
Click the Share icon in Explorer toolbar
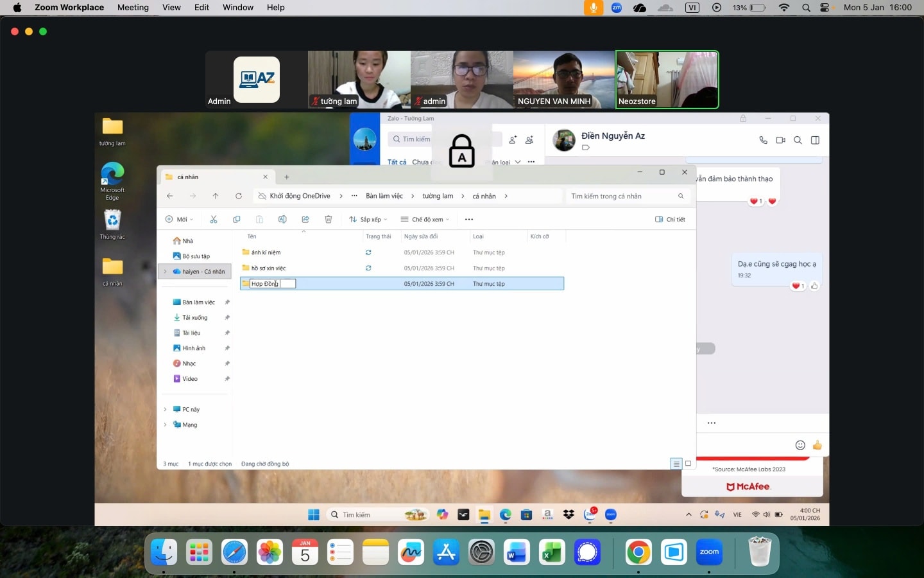coord(305,220)
